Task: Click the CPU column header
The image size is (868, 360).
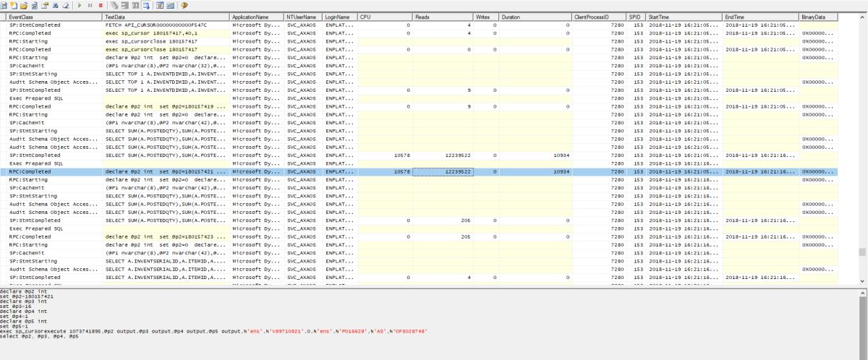Action: coord(386,17)
